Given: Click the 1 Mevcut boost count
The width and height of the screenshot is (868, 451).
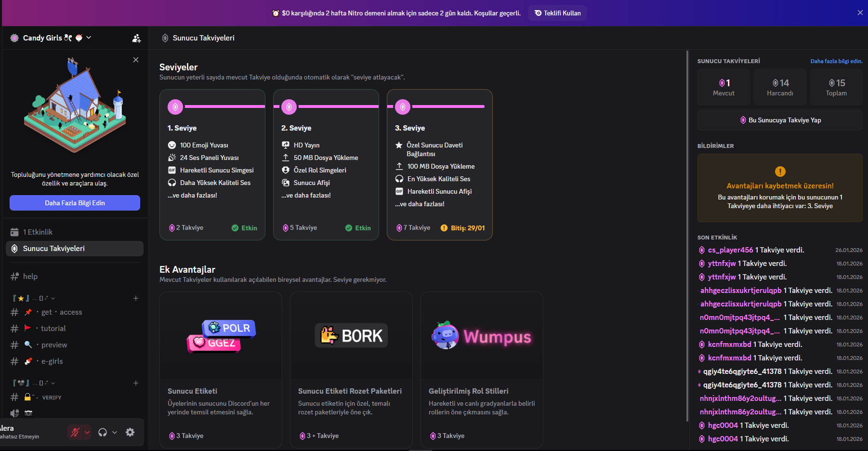Looking at the screenshot, I should coord(723,87).
